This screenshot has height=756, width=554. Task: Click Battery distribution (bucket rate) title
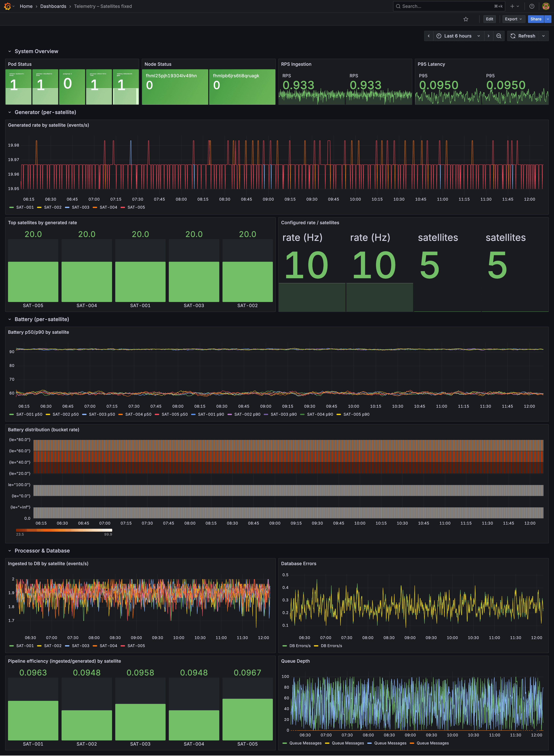click(44, 430)
